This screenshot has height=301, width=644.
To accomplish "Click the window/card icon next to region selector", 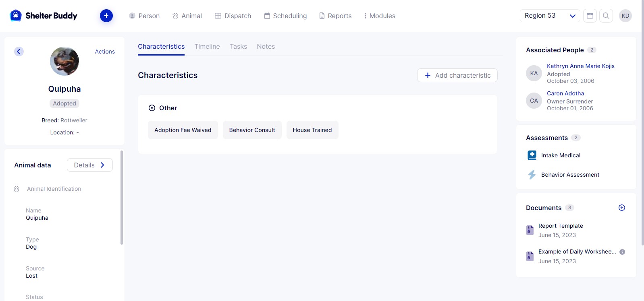I will 590,16.
